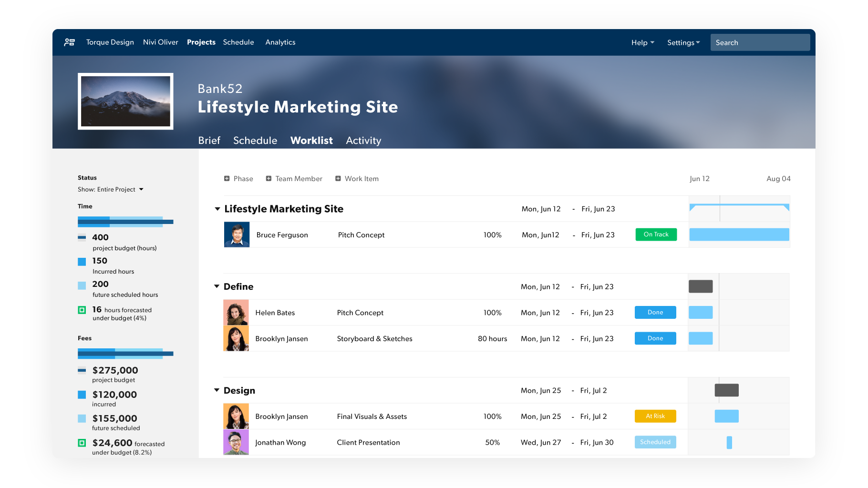
Task: Click the plus icon beside Work Item
Action: [338, 179]
